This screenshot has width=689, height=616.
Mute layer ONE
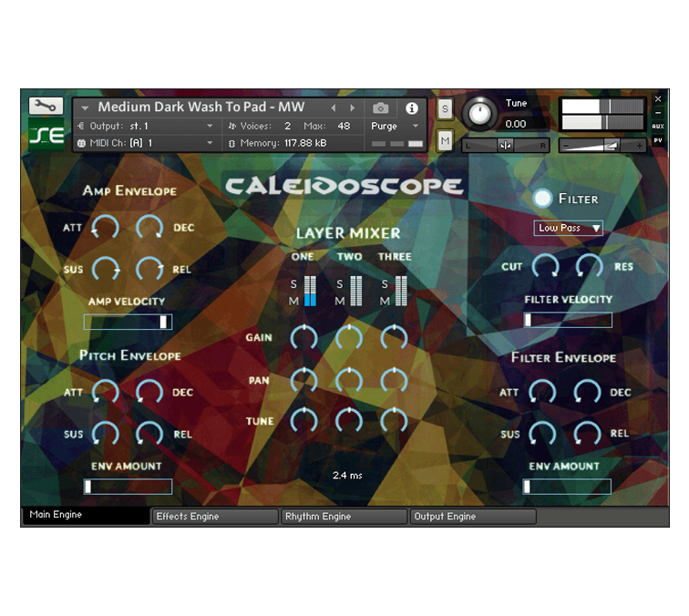(293, 301)
